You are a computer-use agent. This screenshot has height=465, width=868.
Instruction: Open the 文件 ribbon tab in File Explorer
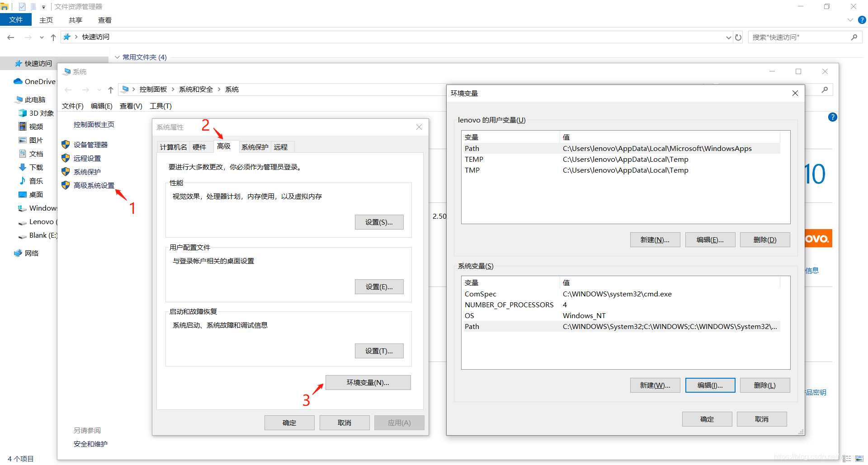pos(16,19)
